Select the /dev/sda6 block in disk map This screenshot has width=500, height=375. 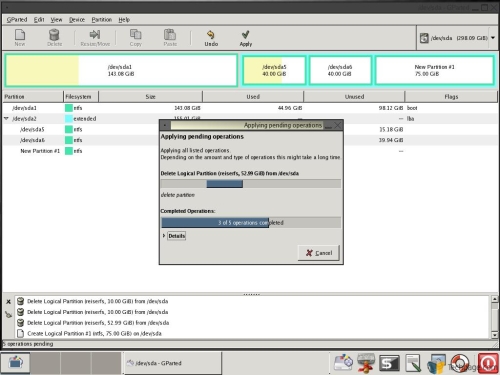point(340,70)
